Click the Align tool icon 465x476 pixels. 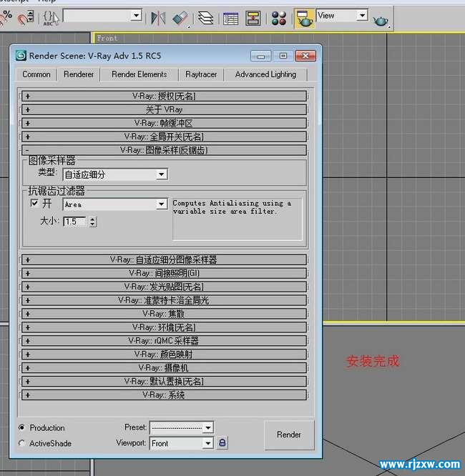point(180,18)
